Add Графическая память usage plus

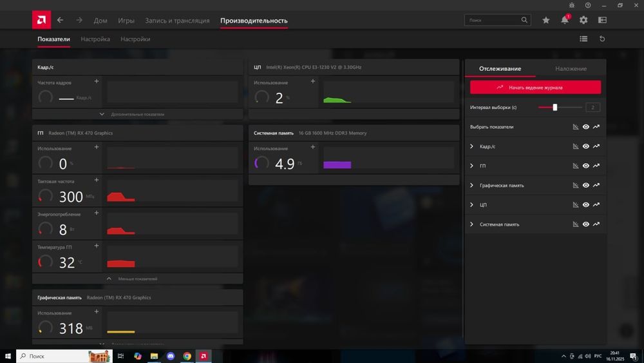tap(97, 311)
